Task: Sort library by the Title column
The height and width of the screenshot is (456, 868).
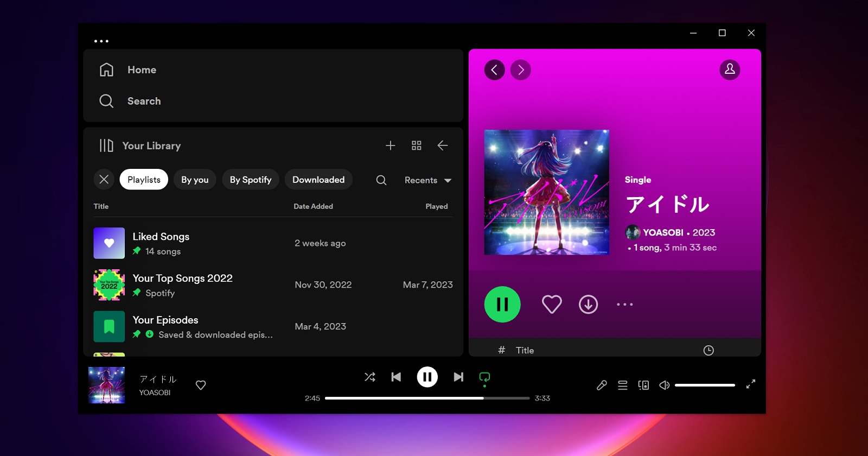Action: [101, 206]
